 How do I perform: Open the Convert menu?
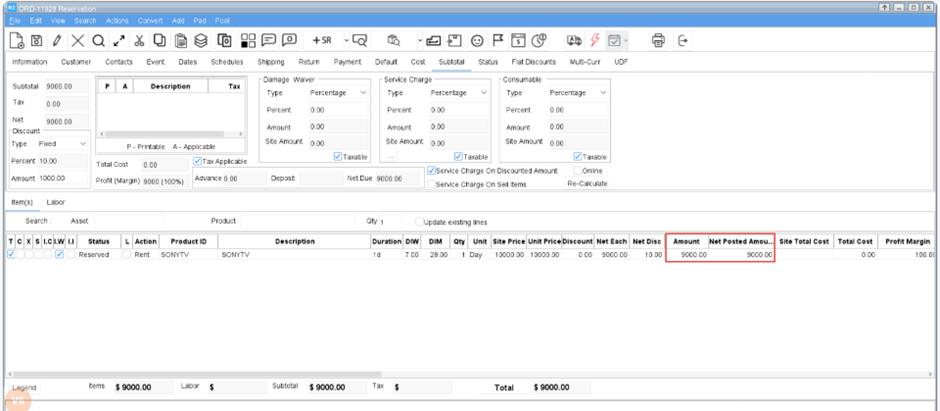click(150, 20)
